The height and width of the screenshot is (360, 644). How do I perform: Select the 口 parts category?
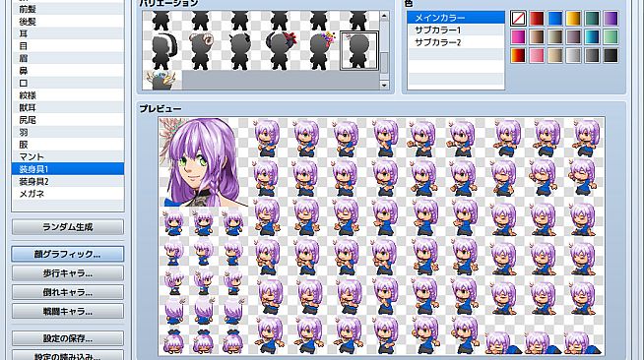point(68,83)
